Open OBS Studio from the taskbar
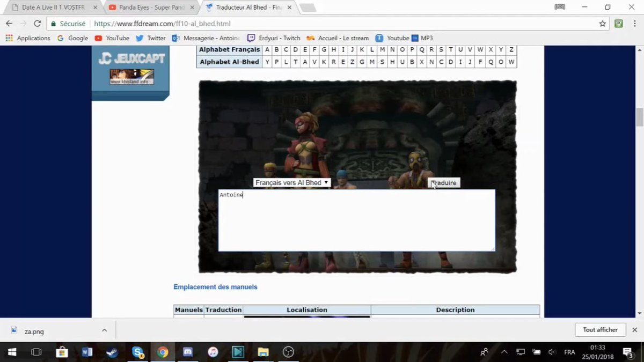Viewport: 644px width, 362px height. [288, 352]
